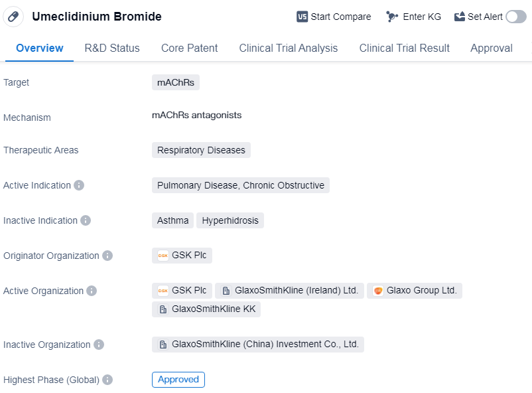This screenshot has width=532, height=393.
Task: Click info icon next to Inactive Indication
Action: pyautogui.click(x=86, y=220)
